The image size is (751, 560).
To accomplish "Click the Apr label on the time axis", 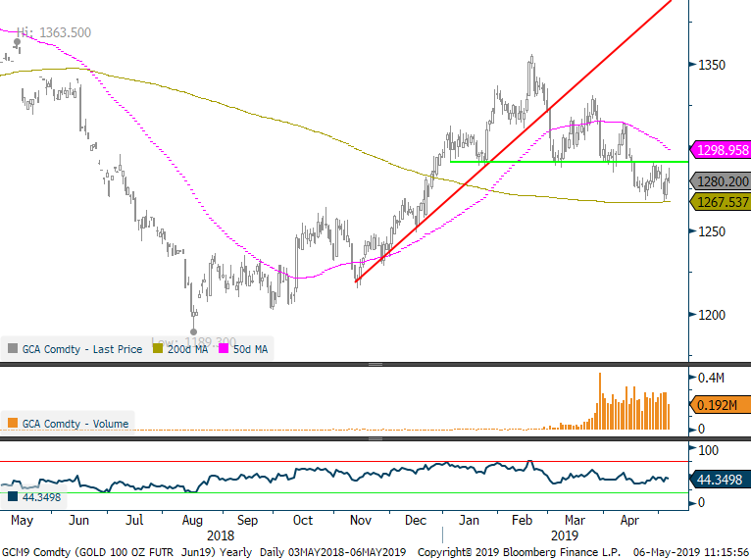I will click(629, 520).
